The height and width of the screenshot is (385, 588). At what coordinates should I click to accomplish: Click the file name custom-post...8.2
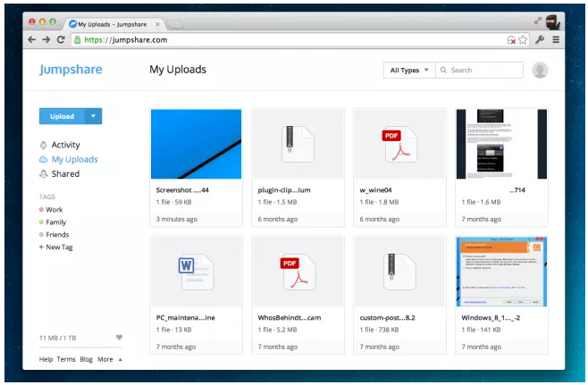coord(387,317)
